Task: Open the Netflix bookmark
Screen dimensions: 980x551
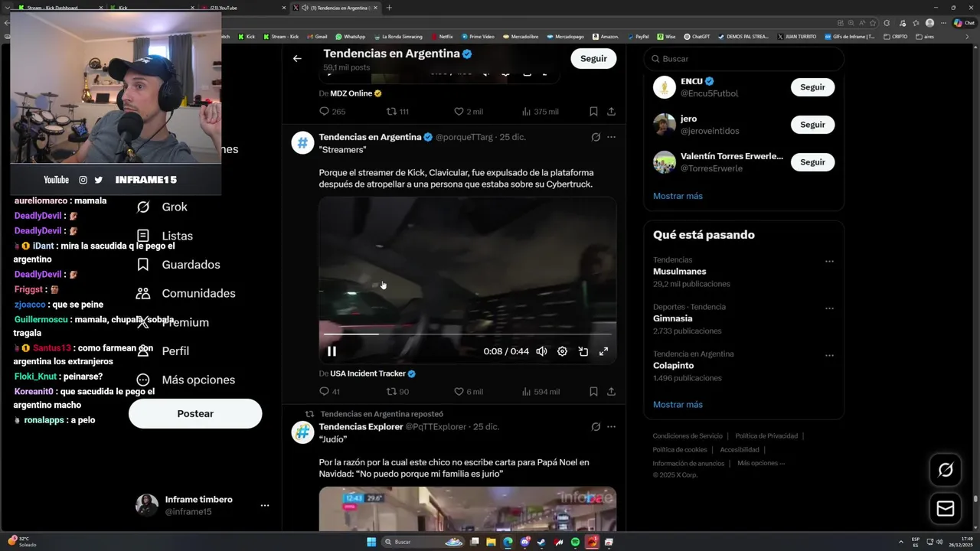Action: pos(443,36)
